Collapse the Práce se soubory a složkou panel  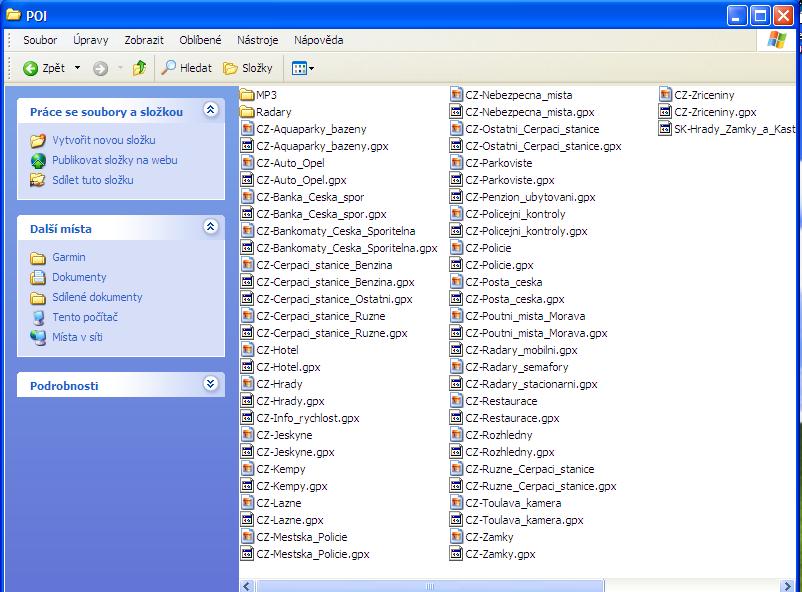[x=210, y=110]
